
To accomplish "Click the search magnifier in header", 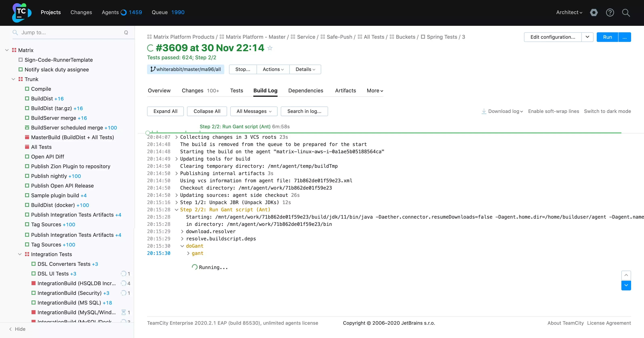I will pyautogui.click(x=626, y=13).
